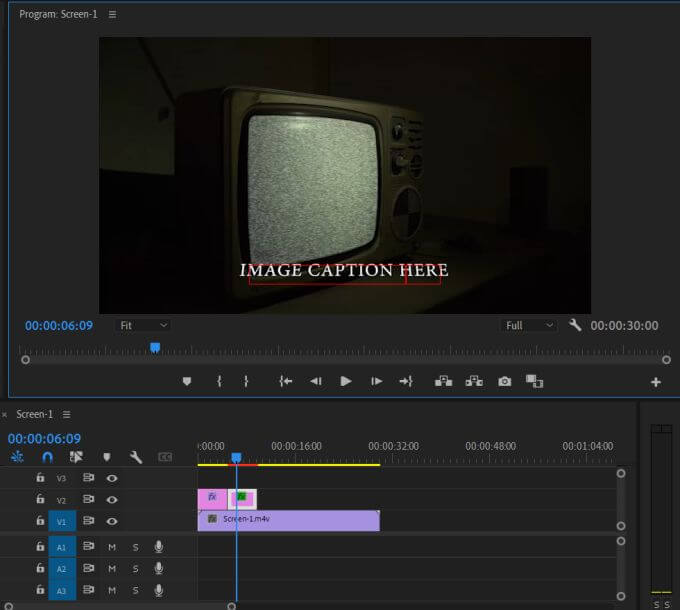Open the Button Editor plus icon
The width and height of the screenshot is (680, 610).
pyautogui.click(x=656, y=382)
